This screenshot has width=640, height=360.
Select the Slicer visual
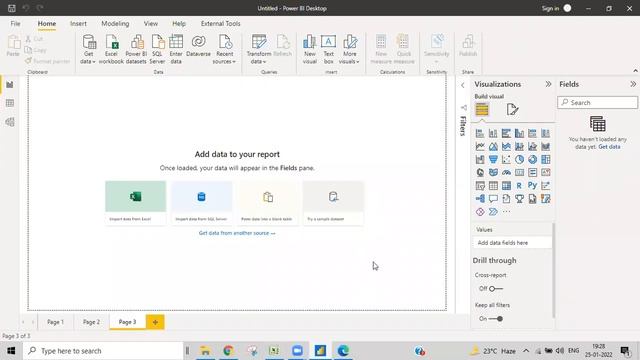(480, 186)
